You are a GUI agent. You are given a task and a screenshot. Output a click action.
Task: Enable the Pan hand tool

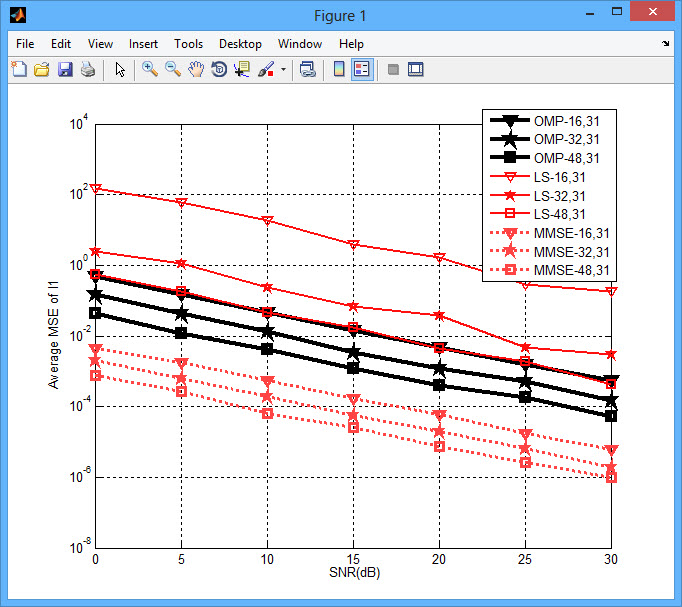pos(196,69)
